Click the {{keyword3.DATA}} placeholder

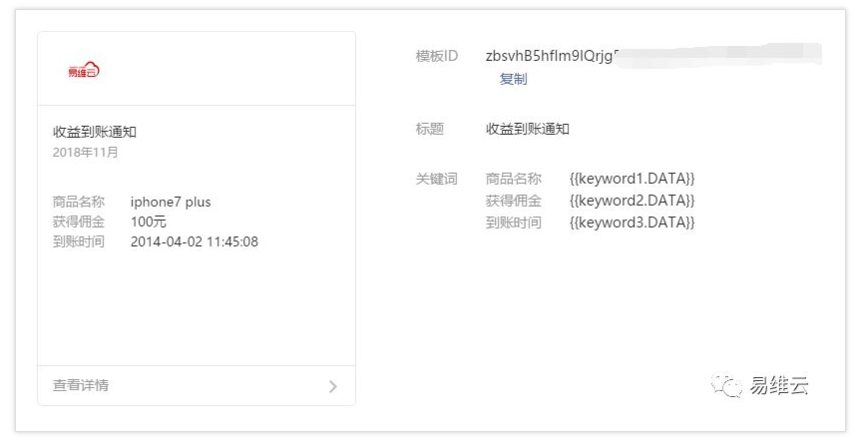tap(632, 222)
